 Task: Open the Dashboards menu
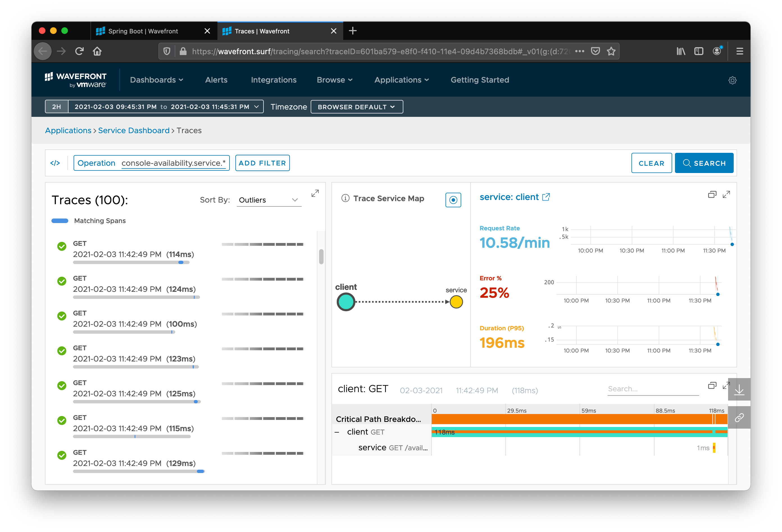pyautogui.click(x=156, y=80)
